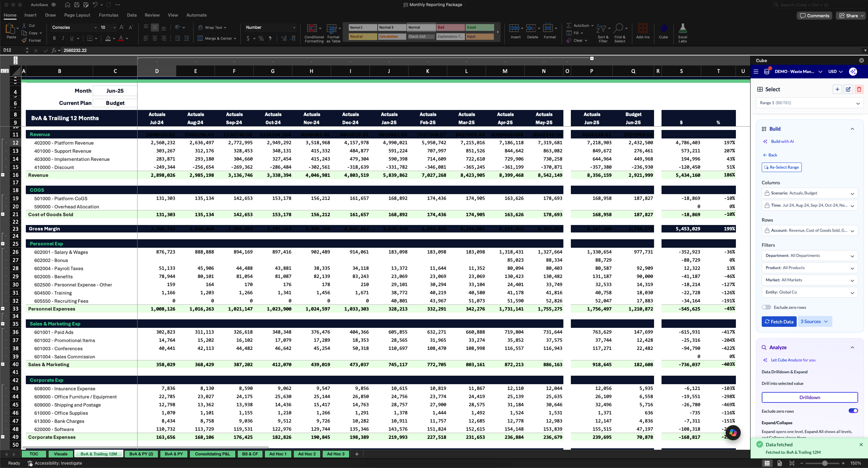Open the Automate ribbon tab
The height and width of the screenshot is (468, 868).
tap(196, 15)
